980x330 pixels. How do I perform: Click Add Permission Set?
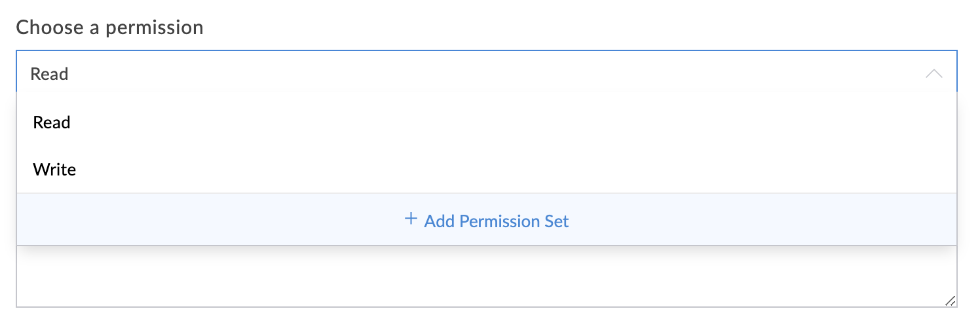coord(496,221)
